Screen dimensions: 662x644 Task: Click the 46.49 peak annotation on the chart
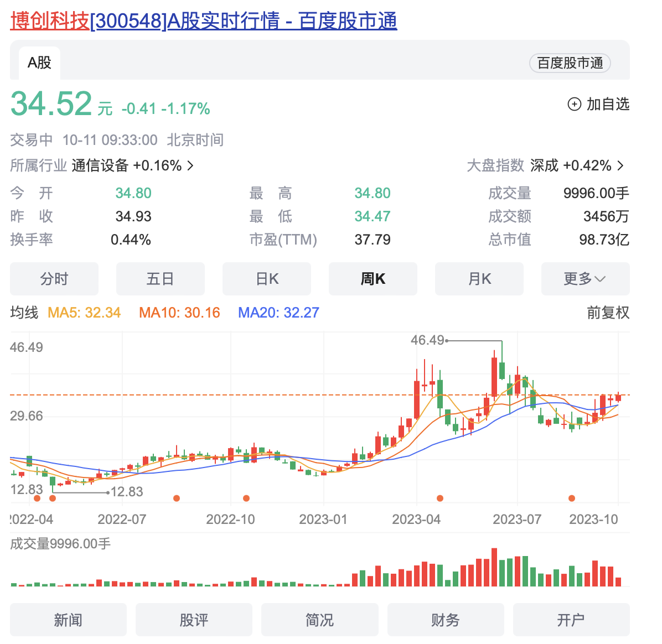coord(428,340)
